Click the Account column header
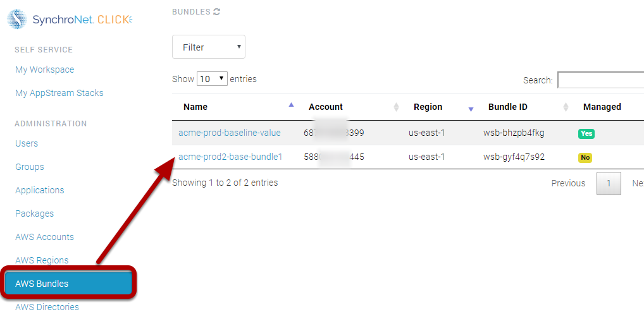Image resolution: width=644 pixels, height=319 pixels. click(x=326, y=107)
